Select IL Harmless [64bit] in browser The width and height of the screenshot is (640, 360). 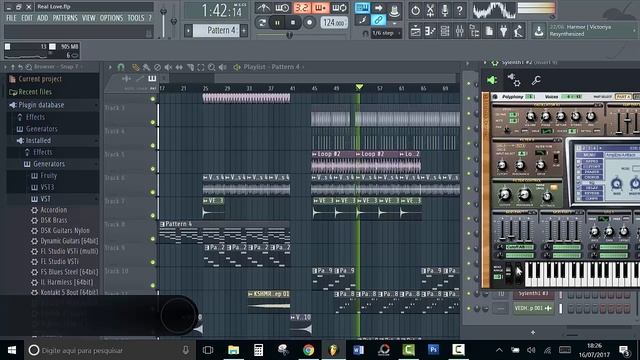(x=66, y=282)
